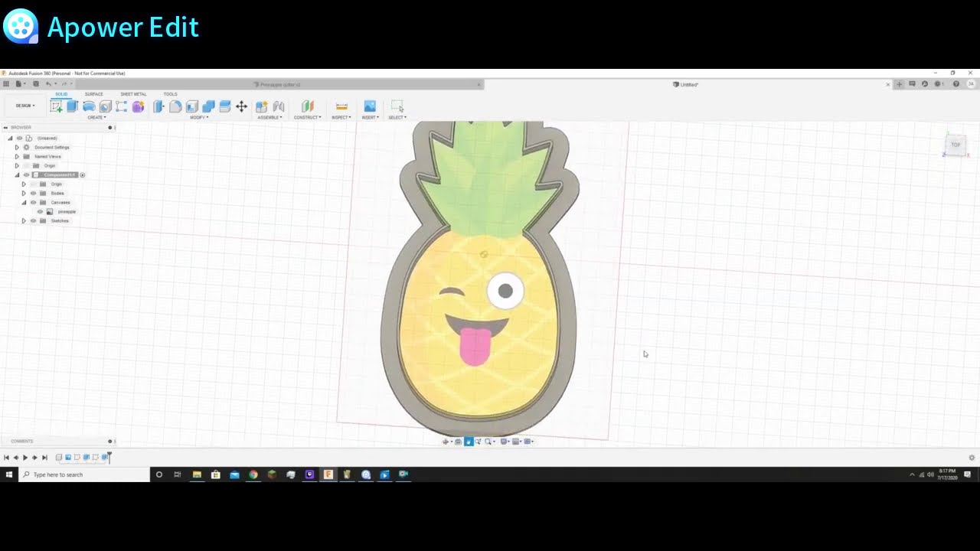Click the TOP face of the ViewCube

[955, 145]
